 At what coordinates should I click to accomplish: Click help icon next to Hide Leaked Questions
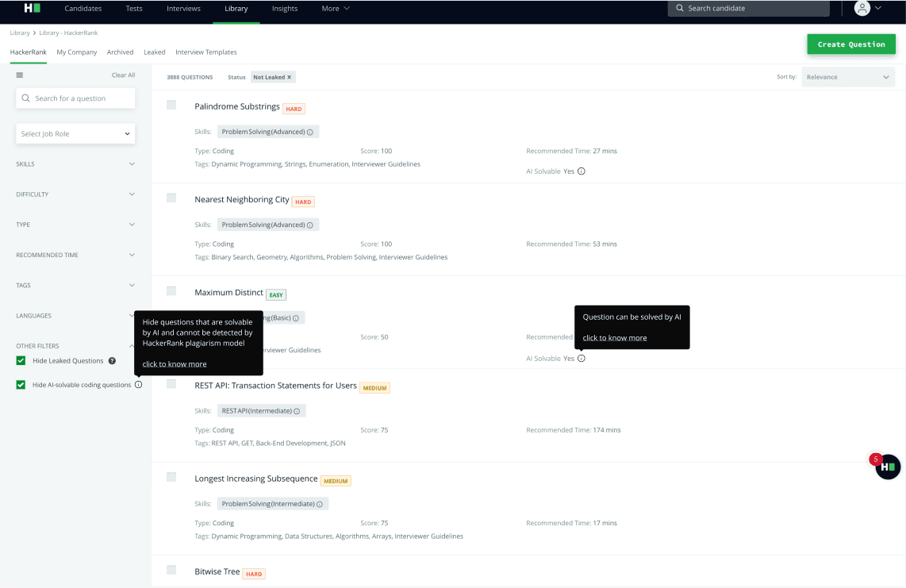point(112,361)
